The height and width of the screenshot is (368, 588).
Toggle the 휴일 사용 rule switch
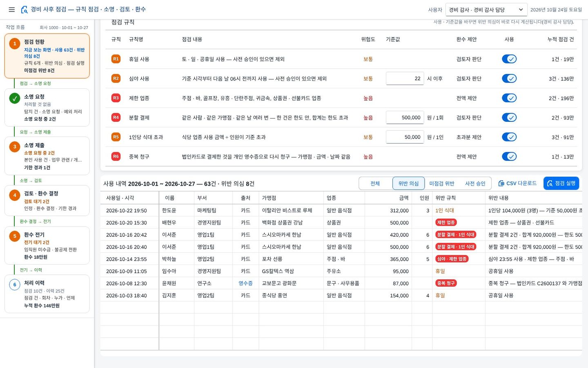tap(509, 59)
